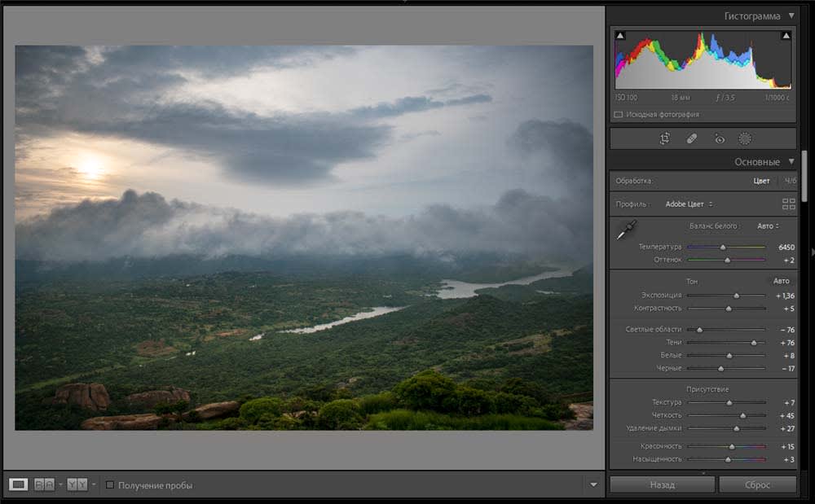This screenshot has width=815, height=504.
Task: Enable the Исходная фотография checkbox
Action: point(619,115)
